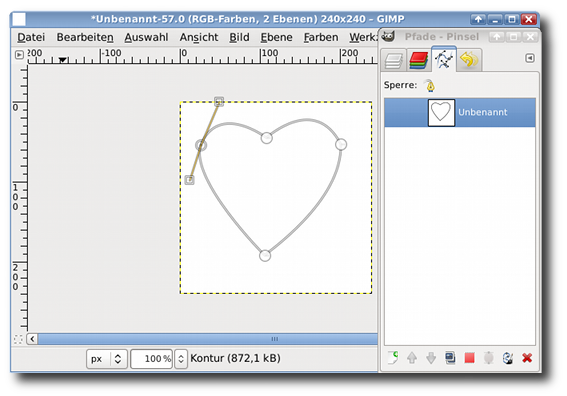
Task: Minimize the GIMP main window
Action: tap(495, 19)
